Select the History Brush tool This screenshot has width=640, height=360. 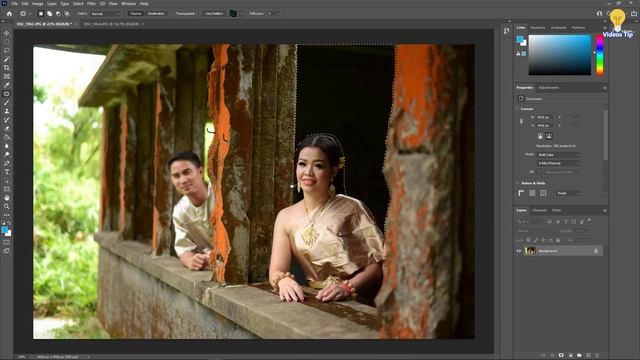(7, 120)
